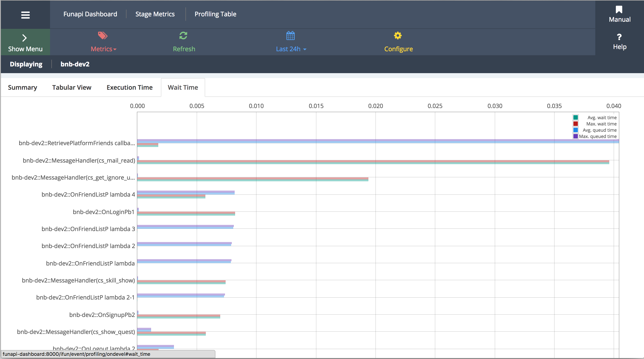Click the MessageHandler(cs_get_ignore_u... row label
The height and width of the screenshot is (359, 644).
(73, 177)
